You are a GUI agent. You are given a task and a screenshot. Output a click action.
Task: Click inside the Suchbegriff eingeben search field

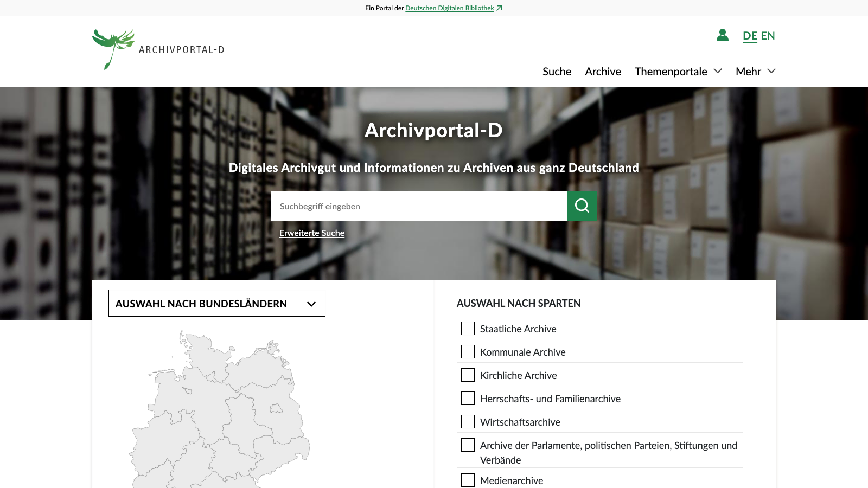click(x=418, y=206)
